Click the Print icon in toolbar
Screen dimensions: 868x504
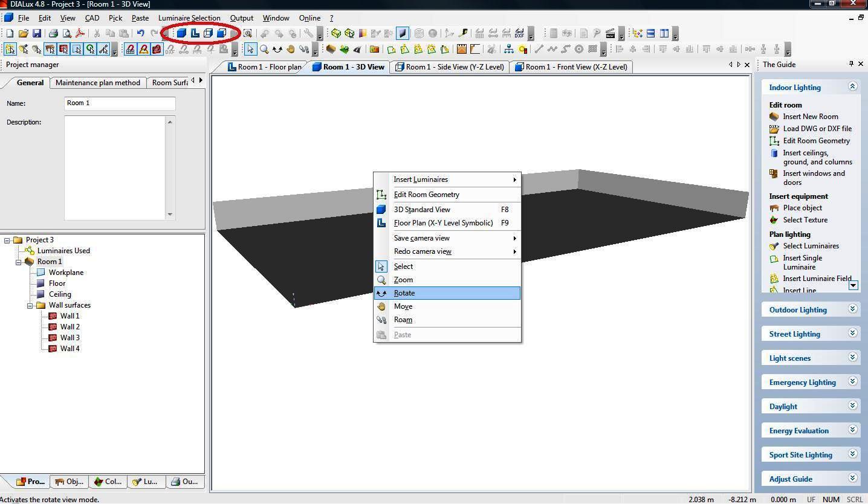53,33
